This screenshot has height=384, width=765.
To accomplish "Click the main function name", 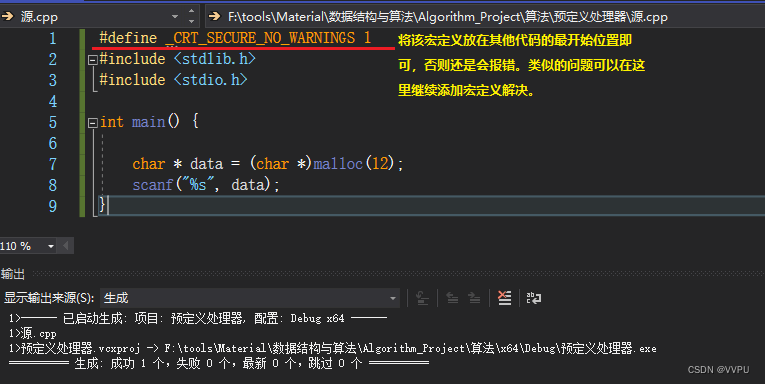I will click(148, 122).
